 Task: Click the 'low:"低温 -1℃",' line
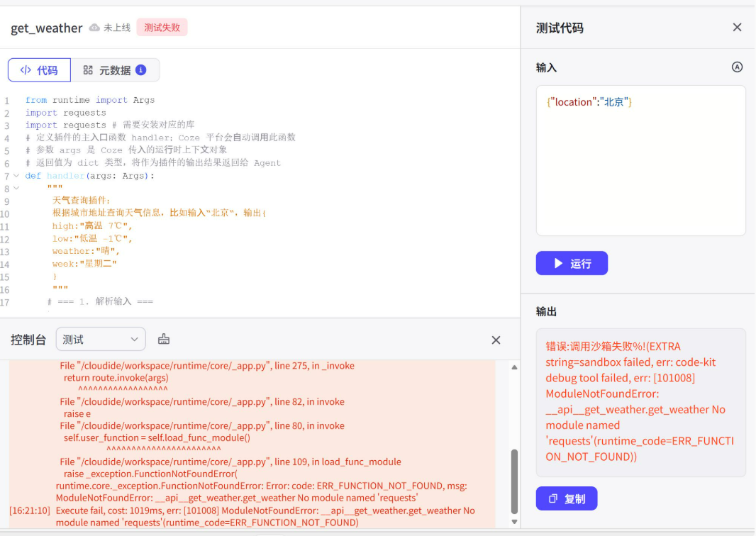tap(92, 239)
